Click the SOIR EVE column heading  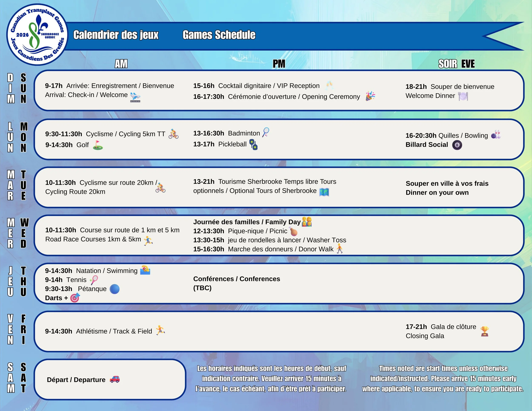[456, 64]
